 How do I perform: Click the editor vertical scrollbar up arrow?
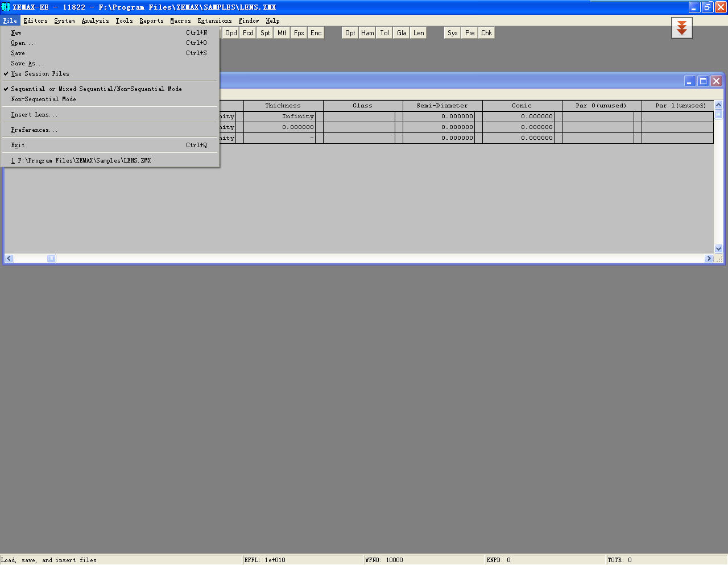718,105
